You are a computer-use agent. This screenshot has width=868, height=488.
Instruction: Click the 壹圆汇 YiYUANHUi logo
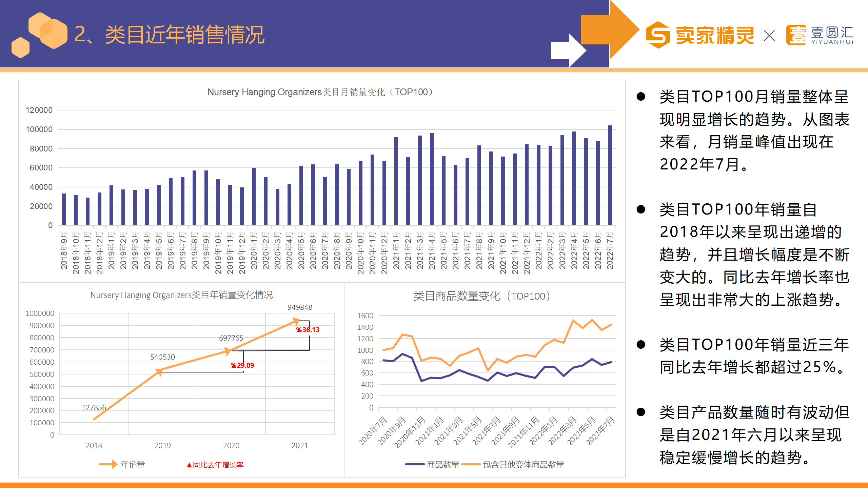[x=820, y=35]
